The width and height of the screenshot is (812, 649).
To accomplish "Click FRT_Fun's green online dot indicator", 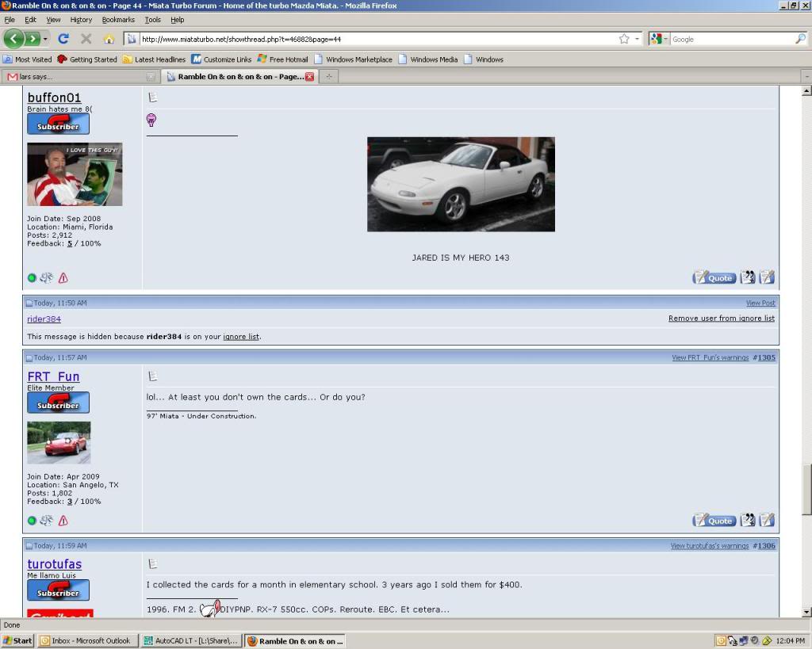I will coord(32,521).
